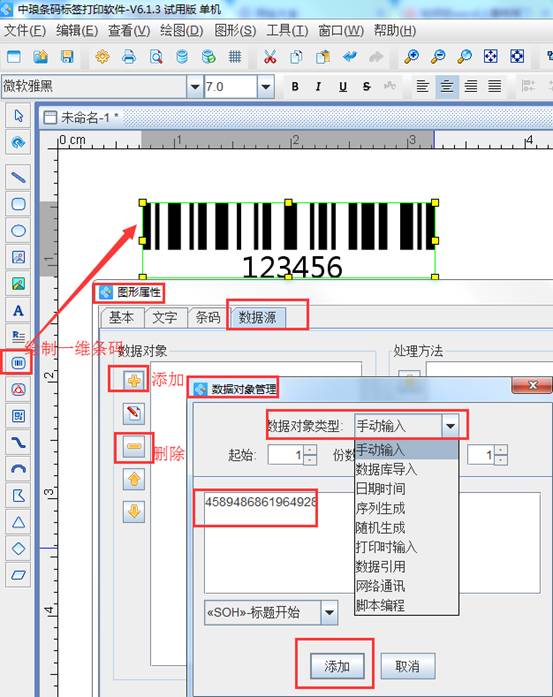This screenshot has width=553, height=697.
Task: Click the yellow plus add data icon
Action: coord(134,380)
